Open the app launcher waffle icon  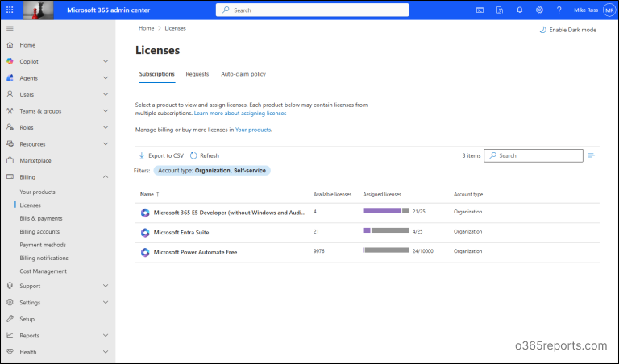(10, 10)
